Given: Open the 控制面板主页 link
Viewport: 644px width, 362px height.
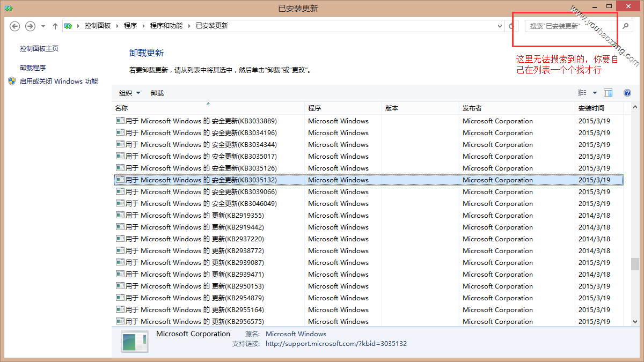Looking at the screenshot, I should 39,49.
